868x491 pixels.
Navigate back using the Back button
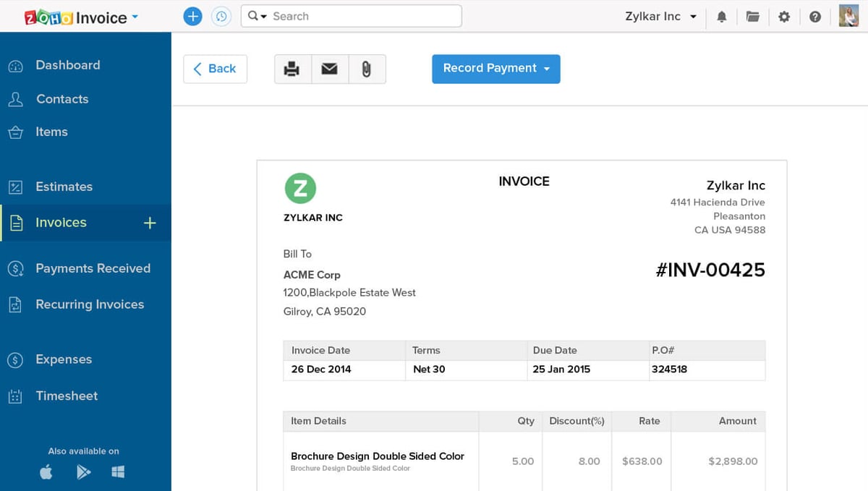(x=215, y=69)
